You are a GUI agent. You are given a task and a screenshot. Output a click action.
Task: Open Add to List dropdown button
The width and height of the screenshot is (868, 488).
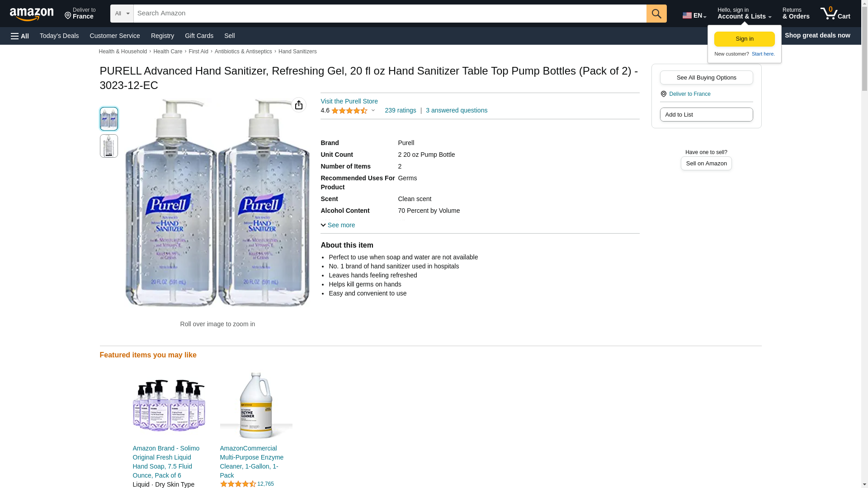coord(706,114)
